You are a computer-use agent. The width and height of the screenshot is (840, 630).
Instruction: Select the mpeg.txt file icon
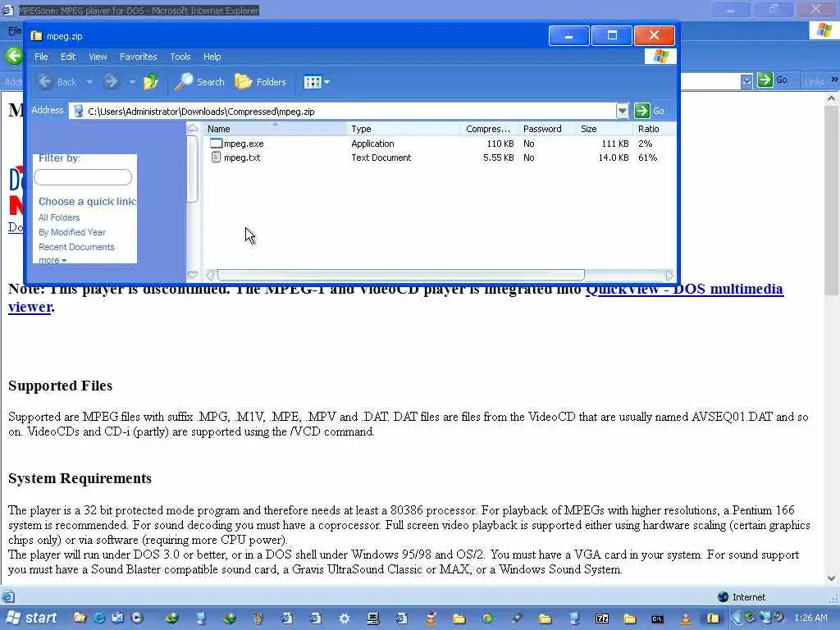[x=216, y=157]
